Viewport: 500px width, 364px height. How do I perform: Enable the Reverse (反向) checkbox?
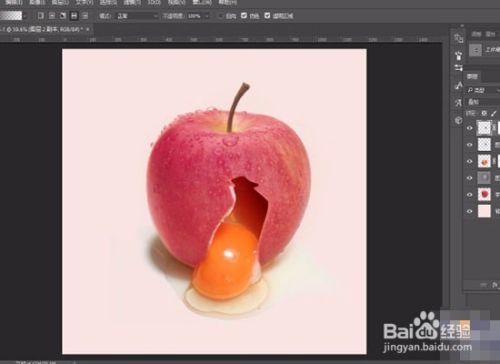click(220, 16)
